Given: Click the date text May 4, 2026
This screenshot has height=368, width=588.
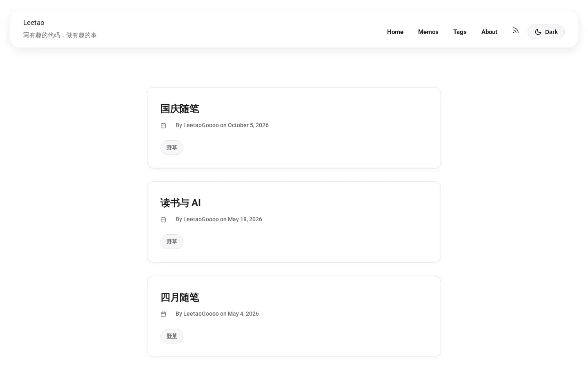Looking at the screenshot, I should coord(243,314).
